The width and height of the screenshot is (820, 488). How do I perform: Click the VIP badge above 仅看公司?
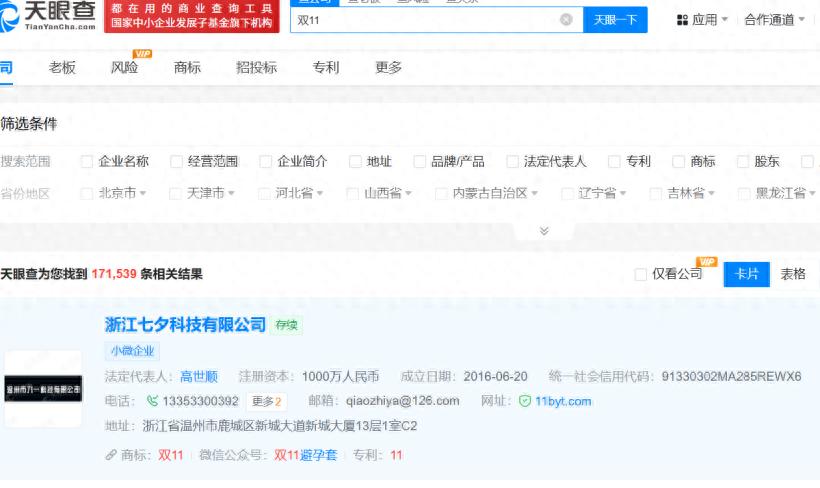707,262
